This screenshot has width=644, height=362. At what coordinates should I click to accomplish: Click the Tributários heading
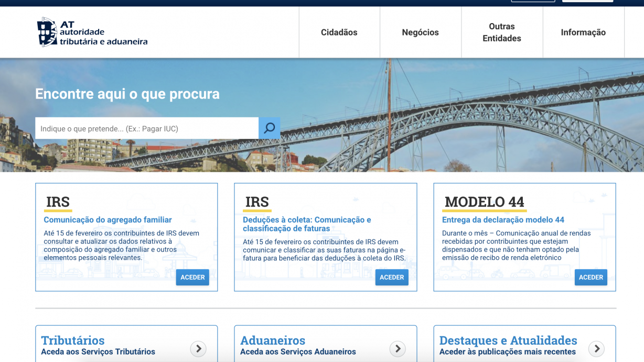click(x=73, y=340)
